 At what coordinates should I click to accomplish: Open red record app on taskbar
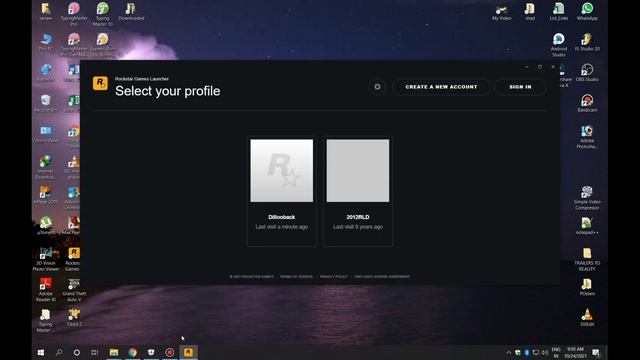[x=170, y=352]
